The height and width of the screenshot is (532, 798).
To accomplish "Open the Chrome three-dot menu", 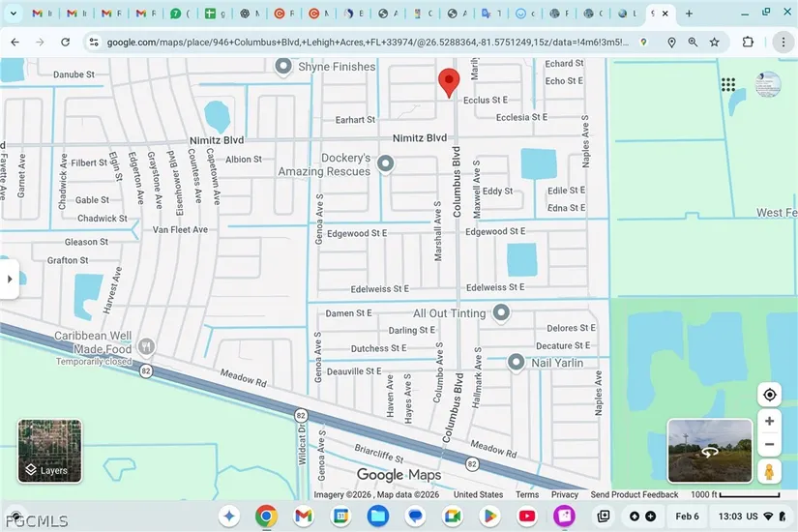I will click(782, 43).
